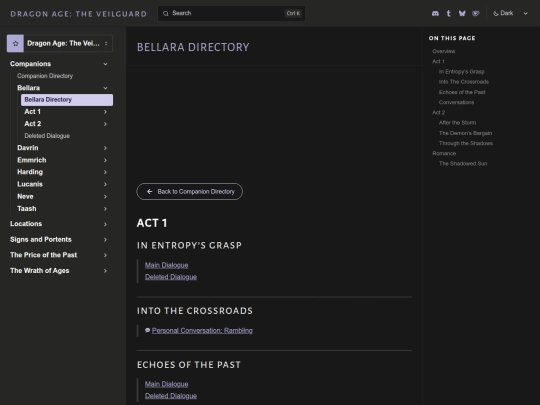Open the Tumblr link icon
This screenshot has width=540, height=405.
tap(449, 13)
